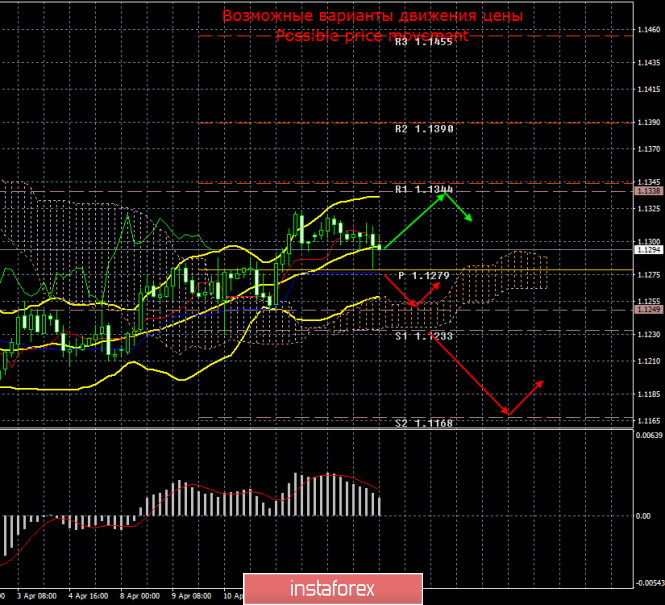Screen dimensions: 665x605
Task: Click the P 1.1279 pivot label
Action: (x=424, y=276)
